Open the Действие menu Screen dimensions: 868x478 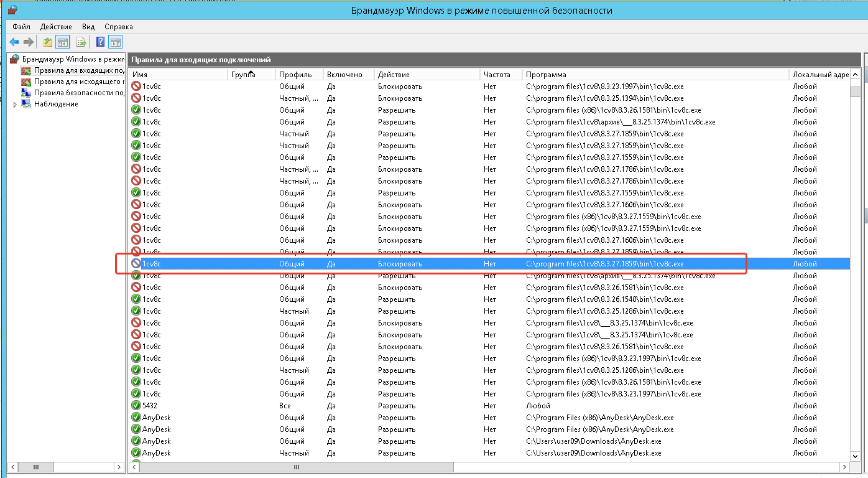56,27
